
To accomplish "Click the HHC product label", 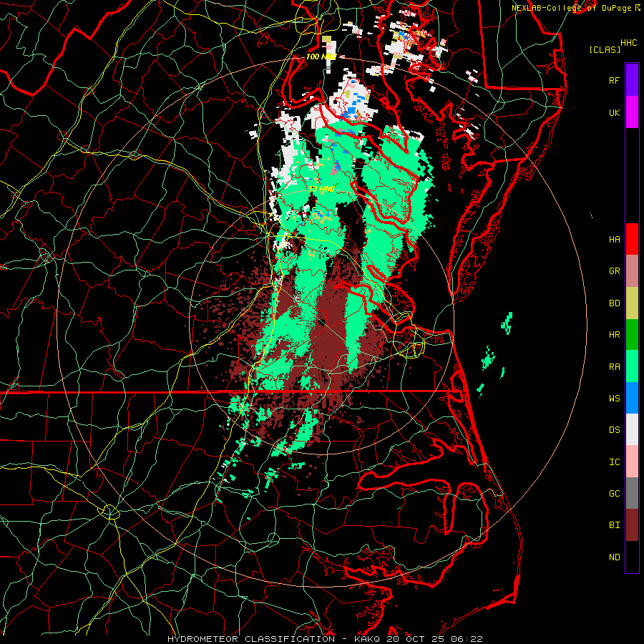I will tap(628, 43).
